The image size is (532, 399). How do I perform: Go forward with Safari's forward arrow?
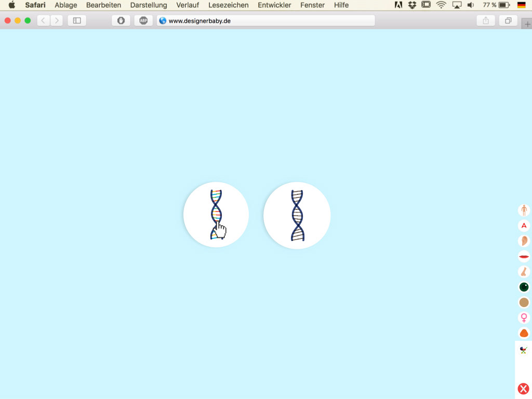[x=57, y=21]
